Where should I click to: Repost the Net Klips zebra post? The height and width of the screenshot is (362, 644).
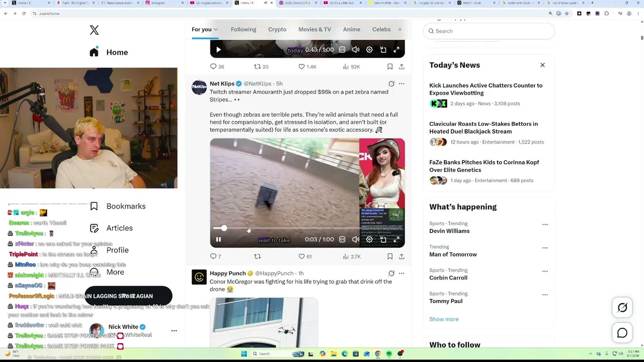pos(258,256)
